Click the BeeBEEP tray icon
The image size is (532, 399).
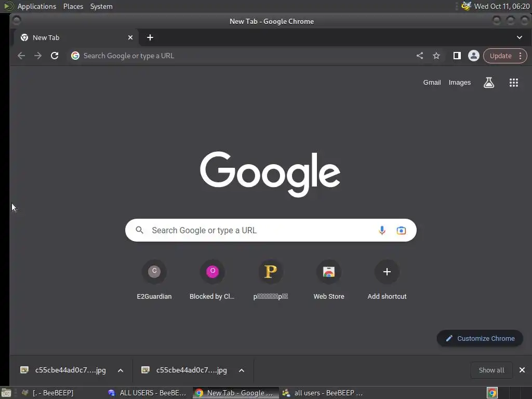[466, 6]
